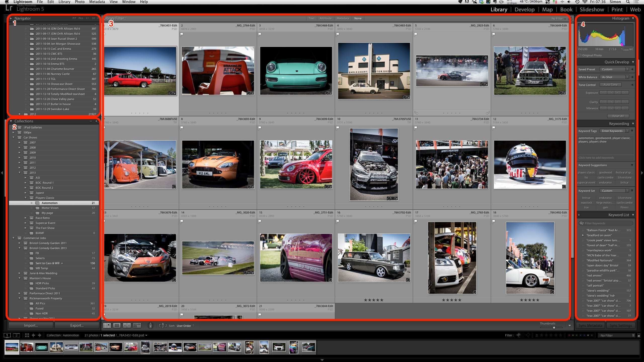Click the Import button
Image resolution: width=644 pixels, height=362 pixels.
[x=31, y=326]
